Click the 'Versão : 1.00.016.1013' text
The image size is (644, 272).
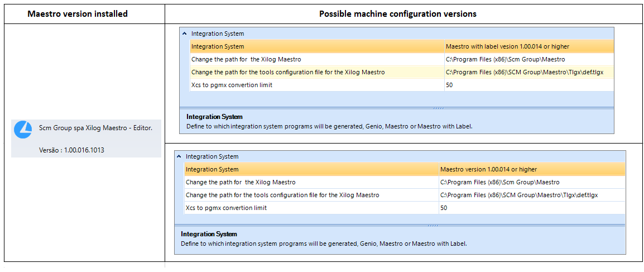point(71,150)
